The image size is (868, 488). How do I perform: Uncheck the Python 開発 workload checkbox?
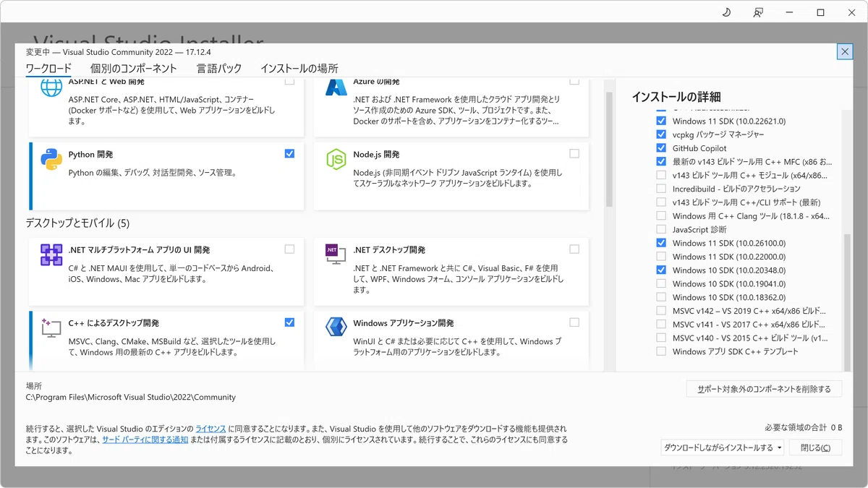[x=289, y=153]
